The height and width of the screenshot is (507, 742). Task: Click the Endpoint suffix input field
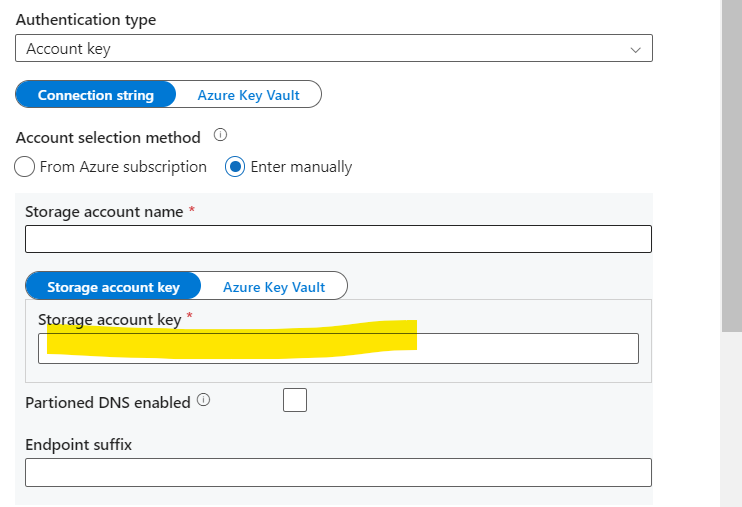coord(338,472)
